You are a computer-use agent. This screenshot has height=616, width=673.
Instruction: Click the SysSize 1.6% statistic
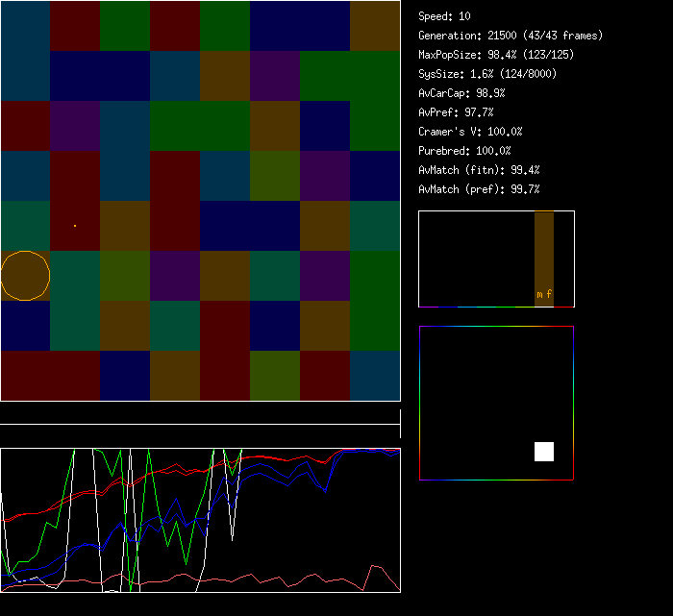(x=487, y=74)
